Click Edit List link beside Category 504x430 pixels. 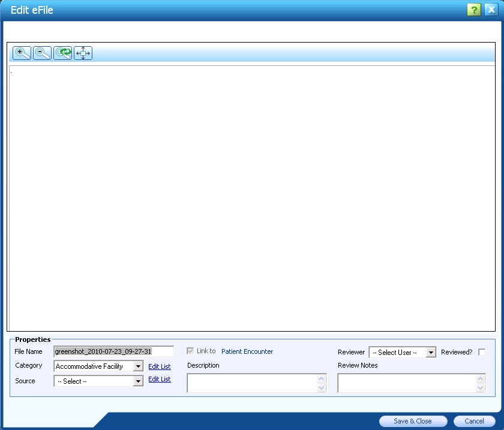160,366
